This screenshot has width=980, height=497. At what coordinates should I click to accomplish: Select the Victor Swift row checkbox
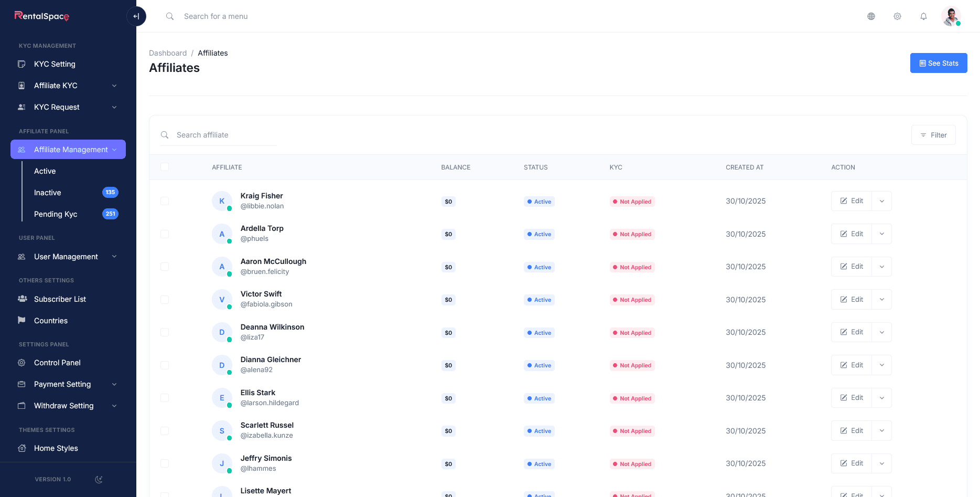(165, 300)
